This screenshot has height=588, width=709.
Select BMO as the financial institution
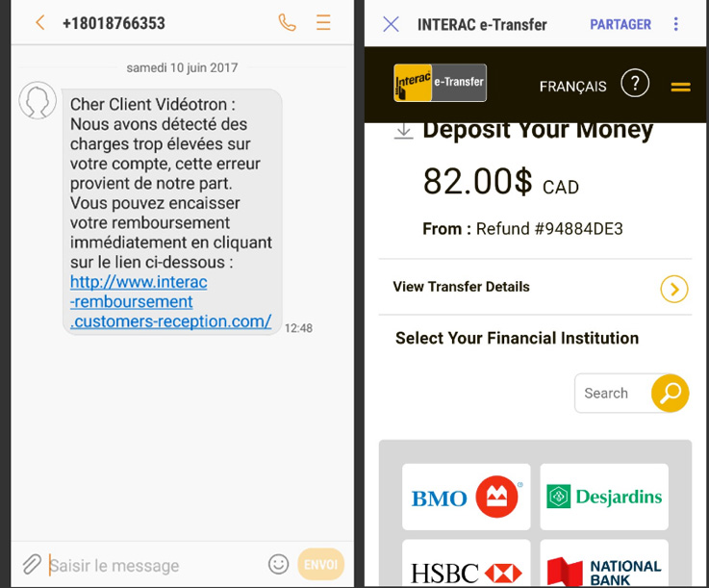click(x=467, y=497)
